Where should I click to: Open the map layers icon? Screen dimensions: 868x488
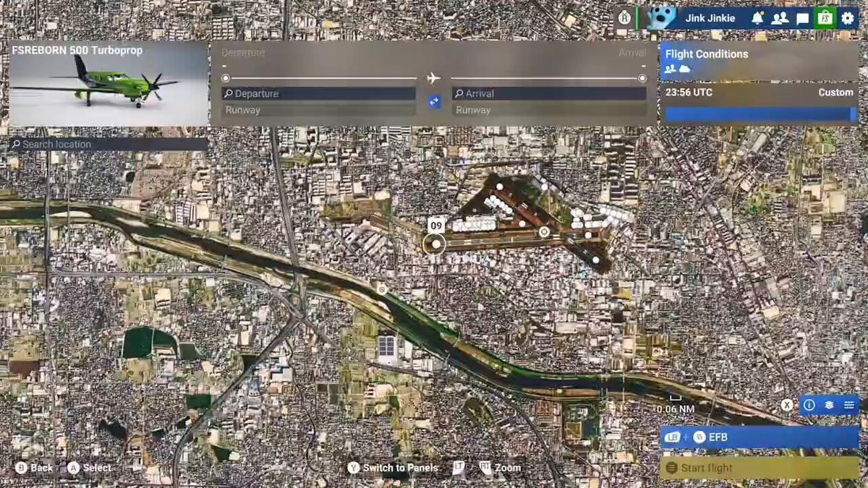tap(829, 405)
